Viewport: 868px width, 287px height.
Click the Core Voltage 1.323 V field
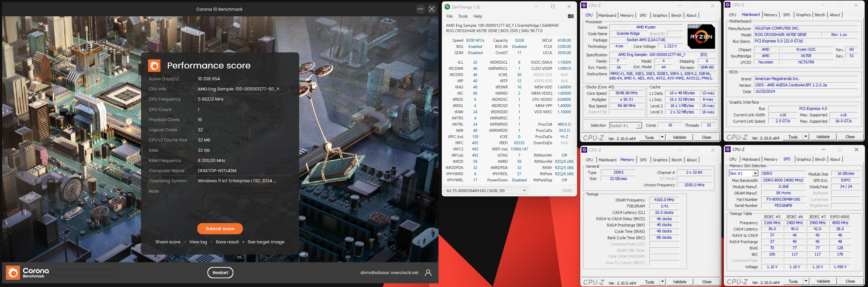click(x=670, y=46)
